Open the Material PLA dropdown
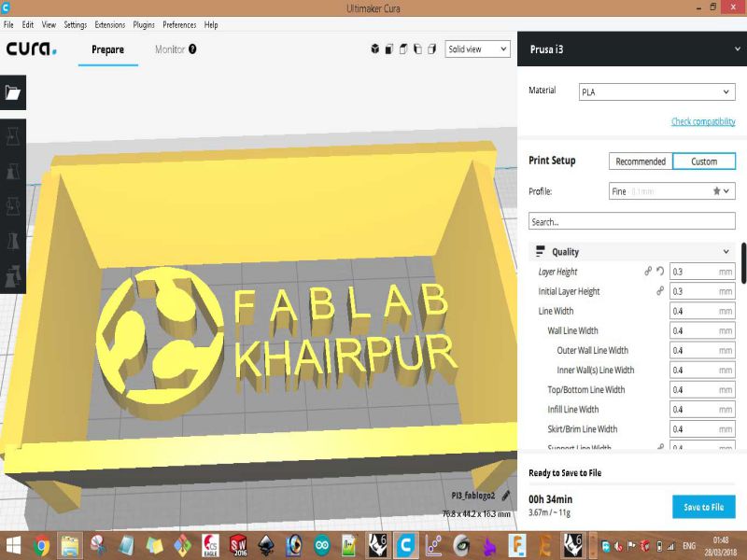This screenshot has height=560, width=747. [x=657, y=91]
